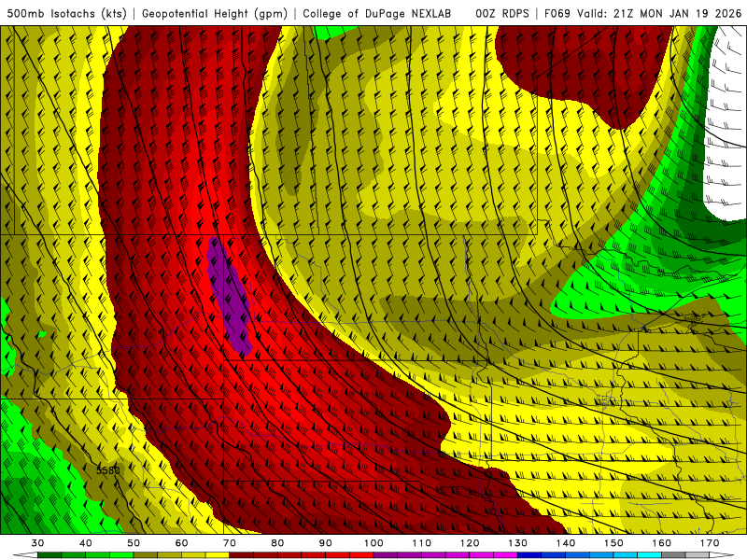747x560 pixels.
Task: Click the gray legend swatch after 160
Action: tap(673, 555)
